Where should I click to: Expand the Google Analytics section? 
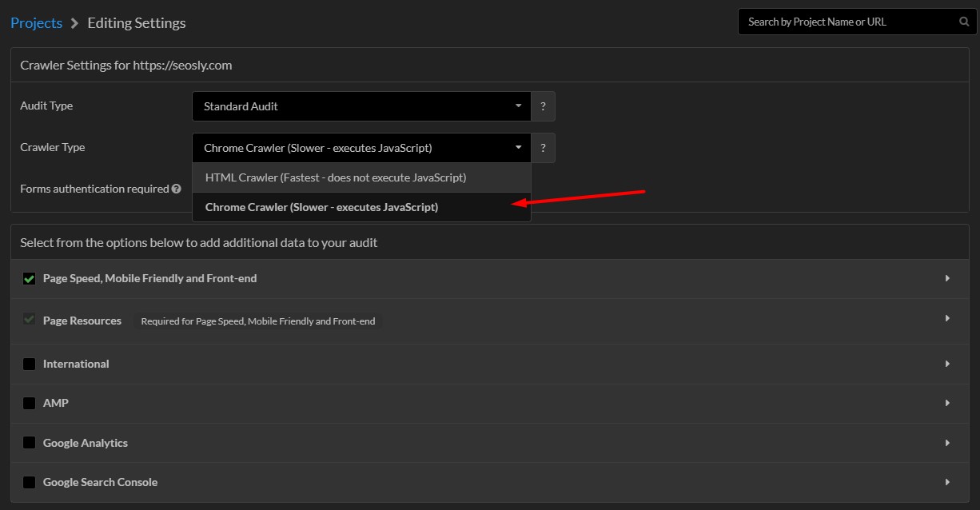click(x=947, y=443)
